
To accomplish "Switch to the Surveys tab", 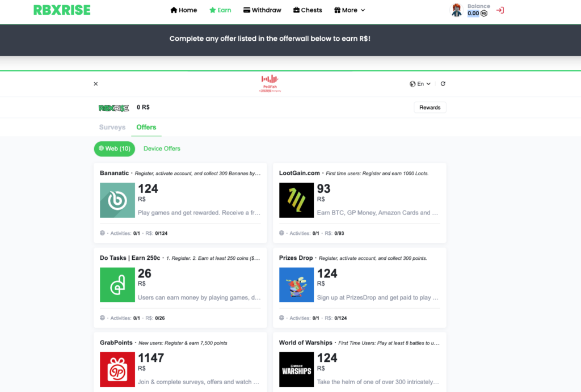I will coord(112,127).
